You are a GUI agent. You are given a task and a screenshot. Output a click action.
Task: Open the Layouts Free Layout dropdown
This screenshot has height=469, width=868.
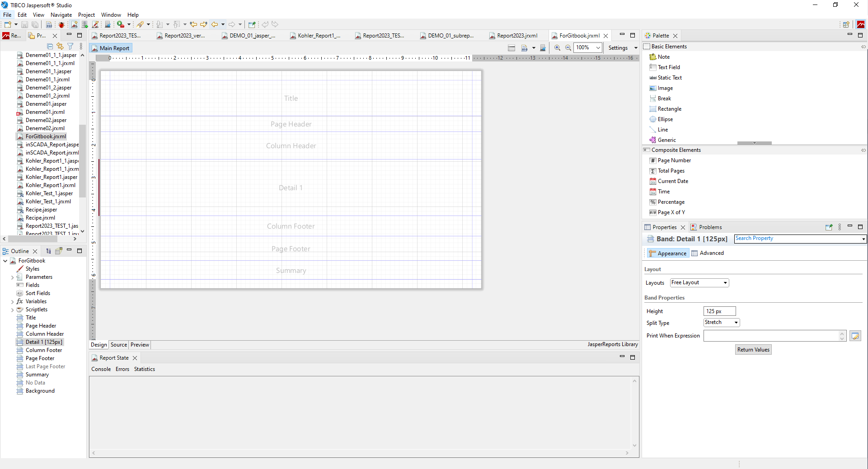coord(699,283)
